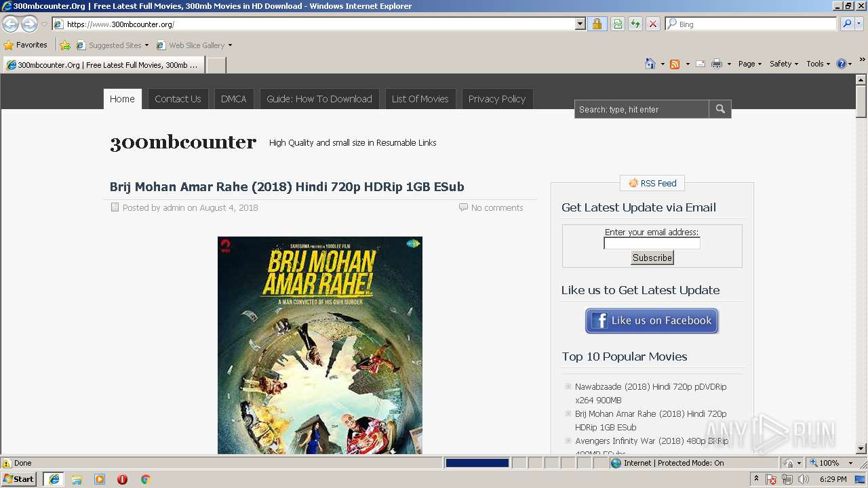Click the No comments link
This screenshot has width=868, height=488.
497,208
